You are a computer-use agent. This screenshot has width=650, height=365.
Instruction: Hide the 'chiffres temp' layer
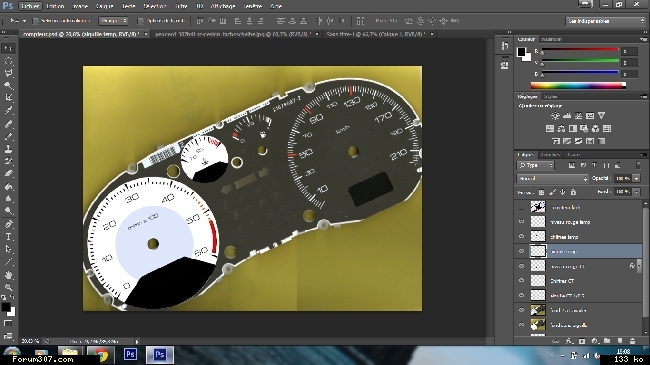tap(521, 236)
